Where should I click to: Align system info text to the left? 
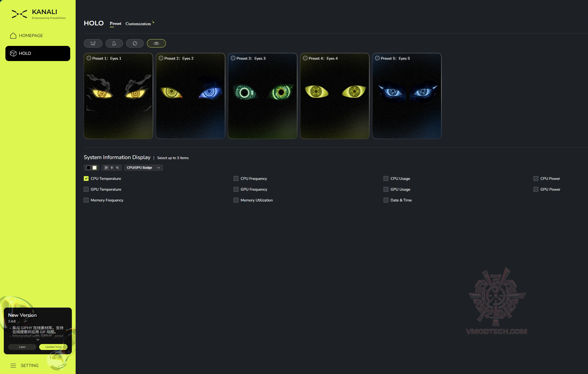pyautogui.click(x=106, y=168)
